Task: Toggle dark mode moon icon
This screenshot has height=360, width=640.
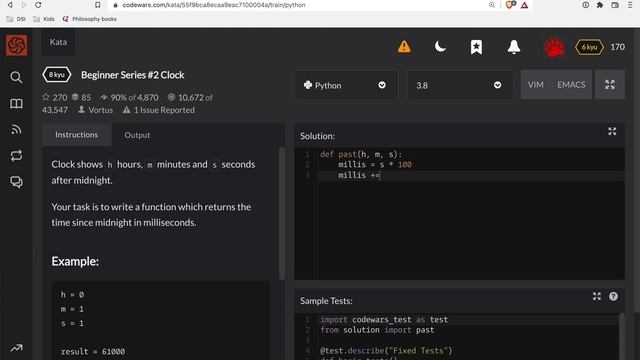Action: [440, 47]
